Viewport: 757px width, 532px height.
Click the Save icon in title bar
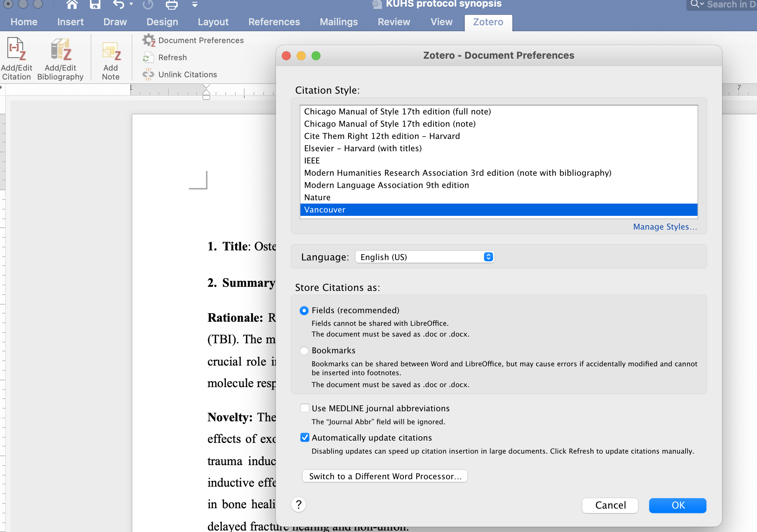[95, 4]
